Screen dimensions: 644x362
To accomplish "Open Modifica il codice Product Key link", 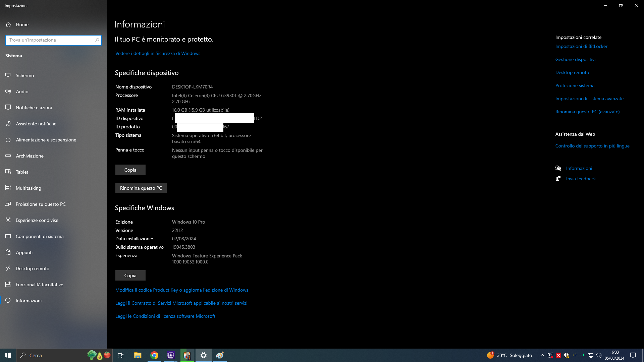I will click(182, 290).
